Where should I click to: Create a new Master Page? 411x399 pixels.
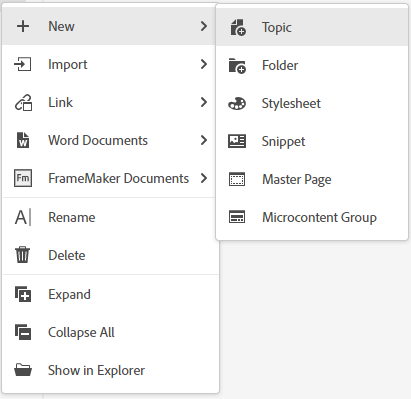(312, 179)
